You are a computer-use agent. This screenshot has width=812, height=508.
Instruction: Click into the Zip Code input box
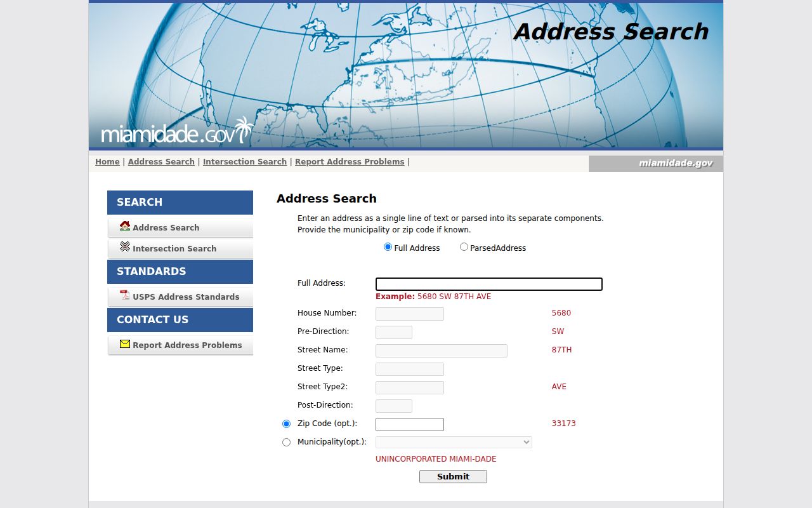(410, 424)
